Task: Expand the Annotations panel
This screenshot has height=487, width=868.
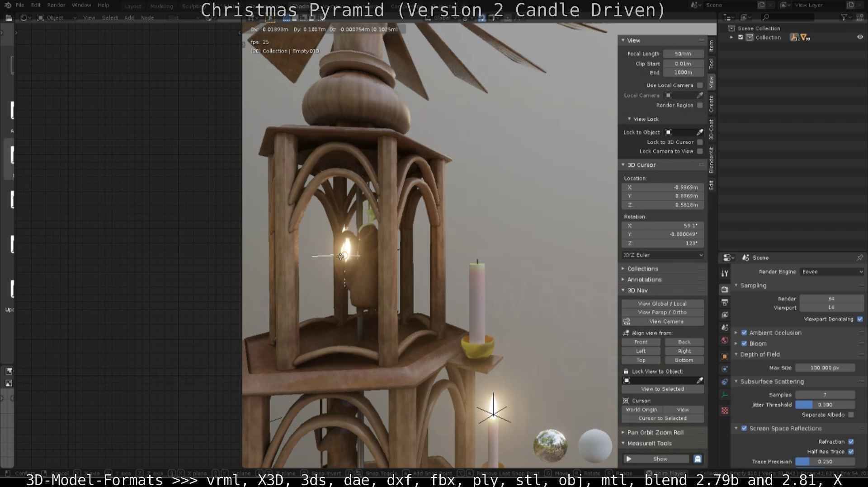Action: tap(662, 280)
